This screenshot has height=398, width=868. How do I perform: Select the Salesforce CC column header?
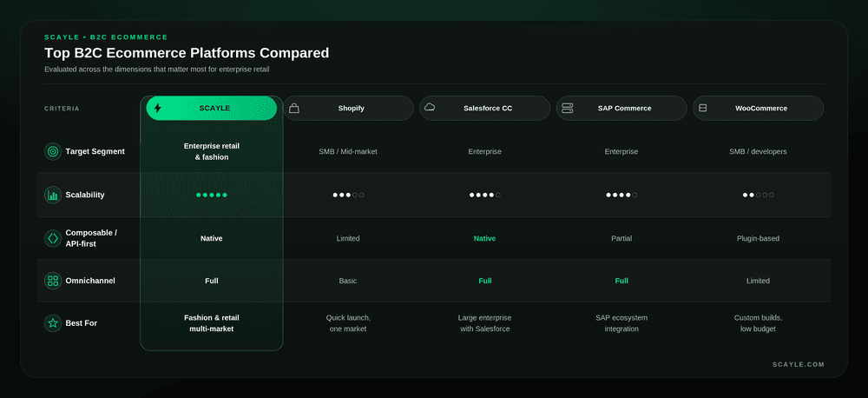point(484,108)
